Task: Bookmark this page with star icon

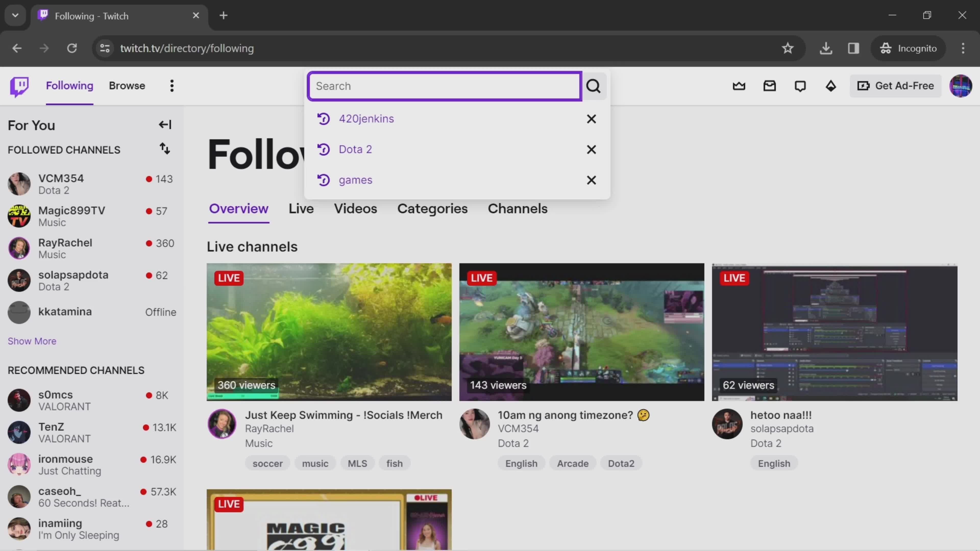Action: (x=788, y=48)
